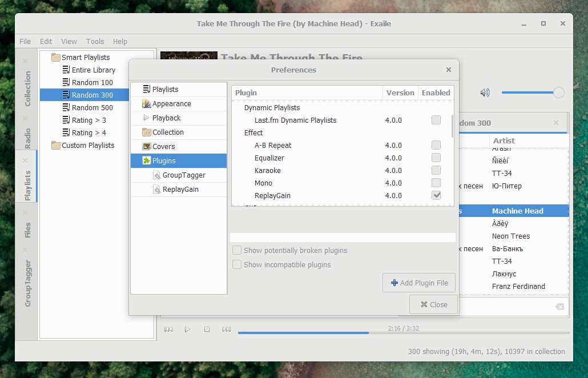Image resolution: width=588 pixels, height=378 pixels.
Task: Adjust the volume slider knob
Action: 558,93
